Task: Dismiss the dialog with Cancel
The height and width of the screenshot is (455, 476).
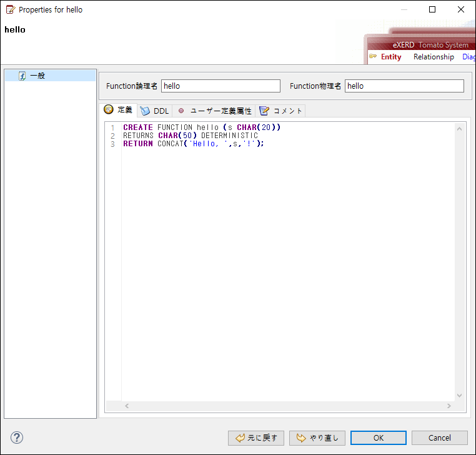Action: [439, 437]
